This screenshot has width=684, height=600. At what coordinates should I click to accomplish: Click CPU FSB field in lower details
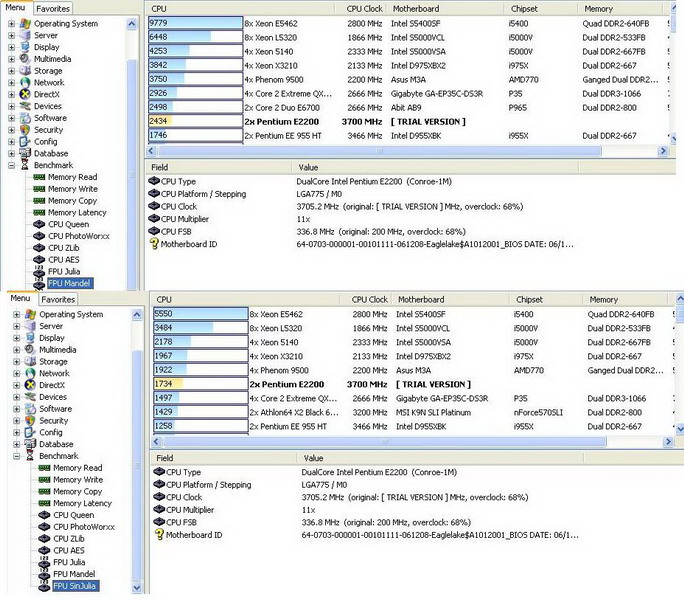click(181, 522)
